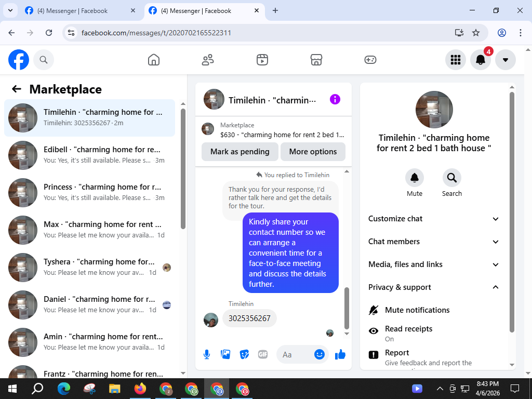This screenshot has width=532, height=399.
Task: Open File Explorer from taskbar
Action: coord(114,388)
